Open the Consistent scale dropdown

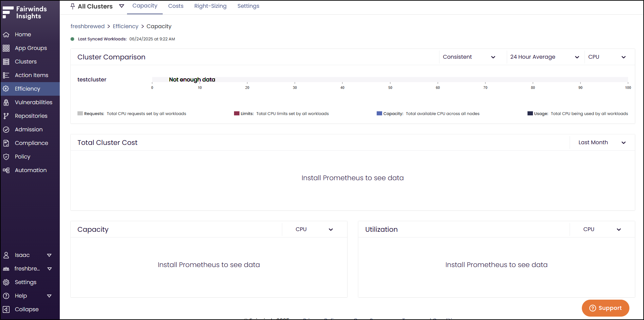(469, 57)
